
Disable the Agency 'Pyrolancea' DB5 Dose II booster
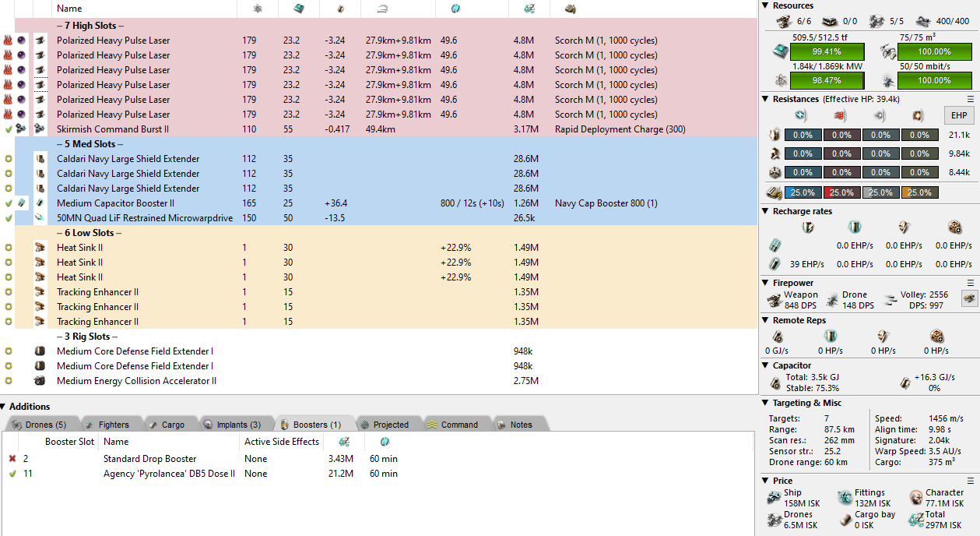click(x=12, y=474)
